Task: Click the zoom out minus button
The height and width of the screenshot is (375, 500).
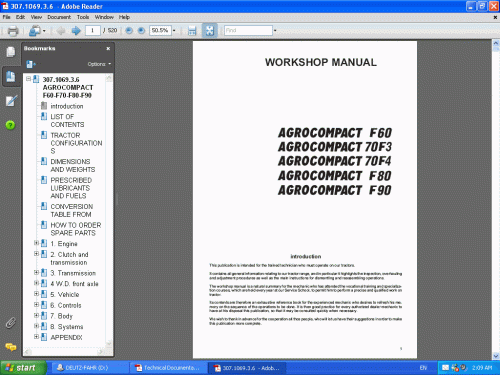Action: [129, 31]
